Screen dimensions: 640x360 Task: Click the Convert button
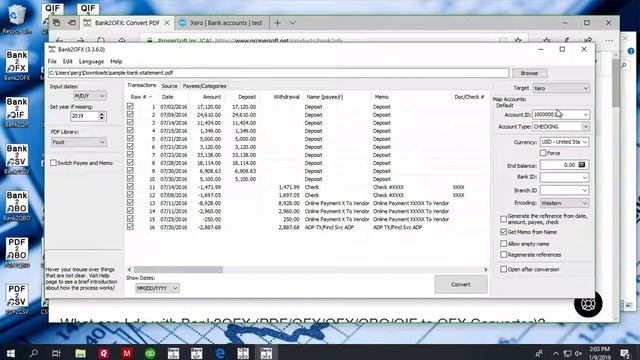(x=461, y=284)
